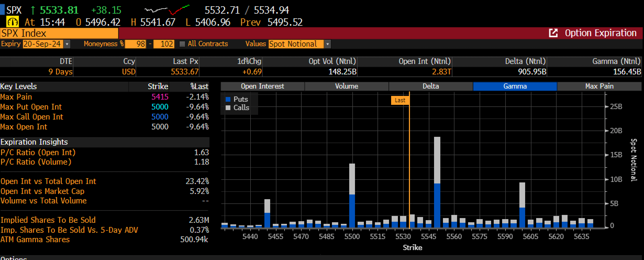Screen dimensions: 644x260
Task: Click the Ccy value USD
Action: pos(129,72)
